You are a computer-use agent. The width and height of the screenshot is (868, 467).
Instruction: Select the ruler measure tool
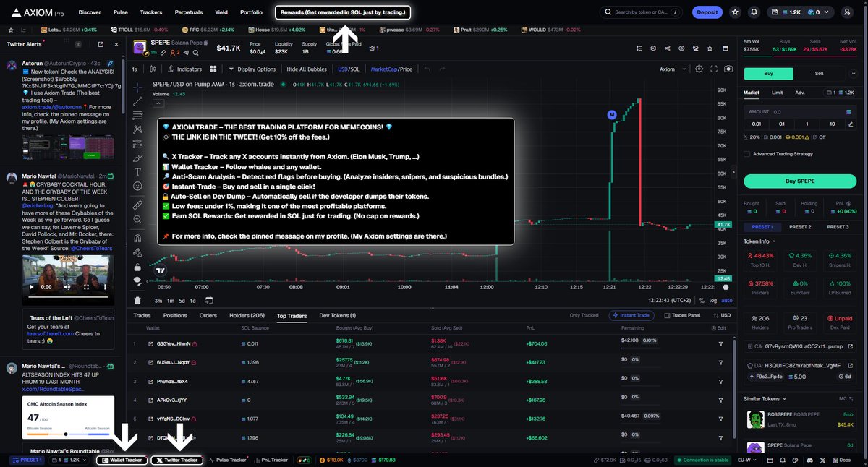137,205
